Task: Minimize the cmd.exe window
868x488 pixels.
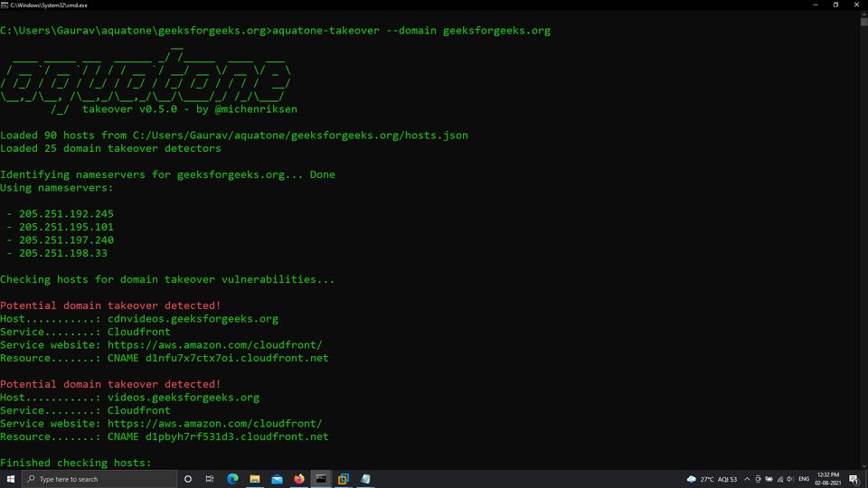Action: point(816,5)
